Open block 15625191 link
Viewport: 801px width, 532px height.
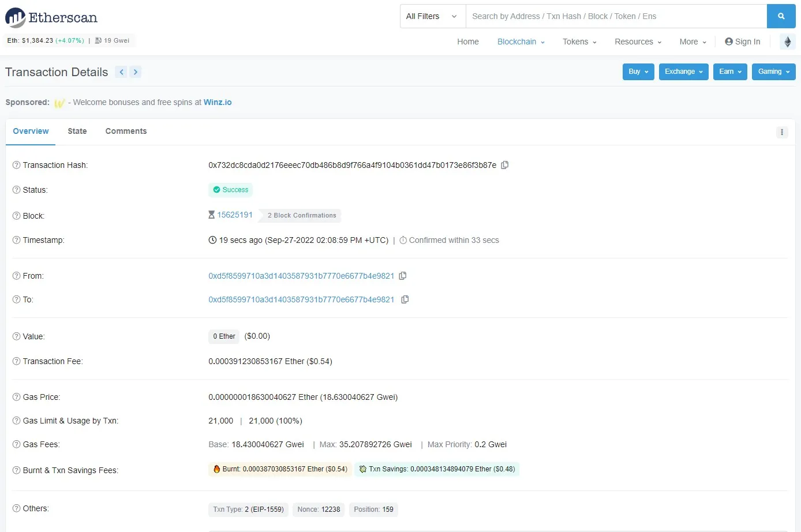[235, 215]
